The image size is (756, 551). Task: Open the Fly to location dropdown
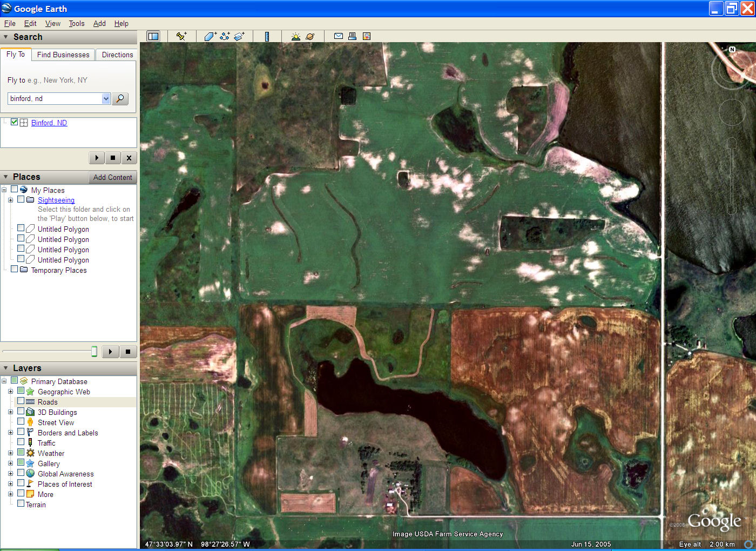point(106,98)
